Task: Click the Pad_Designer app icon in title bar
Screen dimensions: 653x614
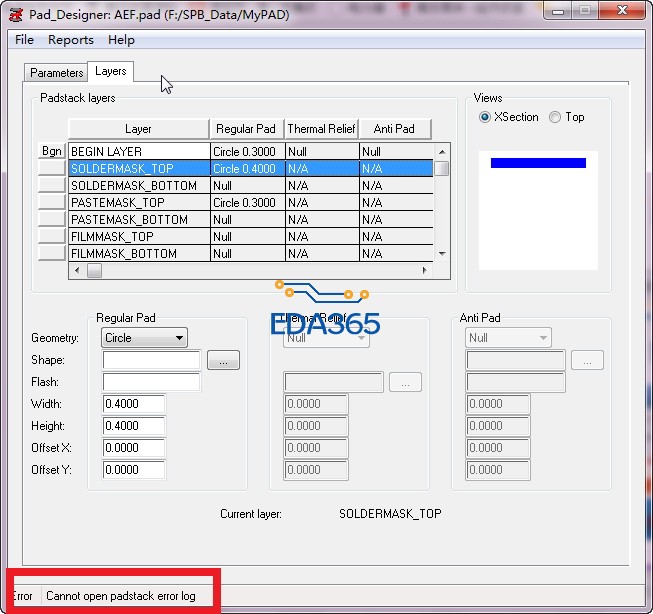Action: [16, 15]
